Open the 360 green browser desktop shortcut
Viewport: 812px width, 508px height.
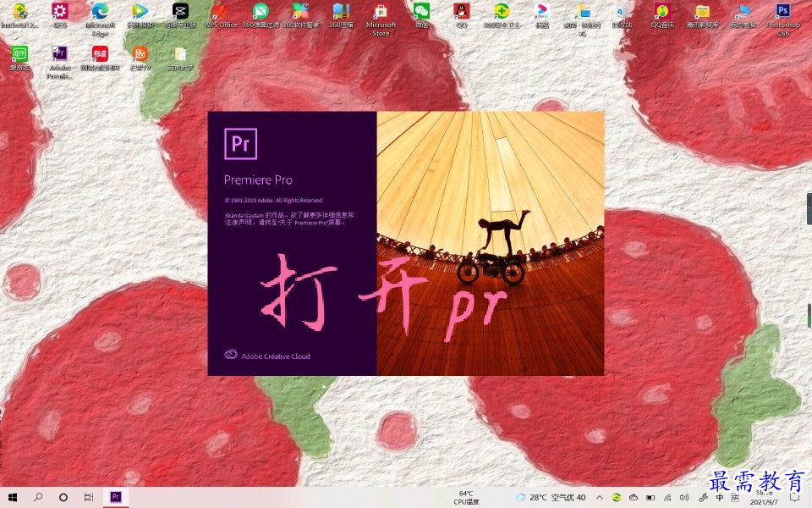(x=261, y=15)
